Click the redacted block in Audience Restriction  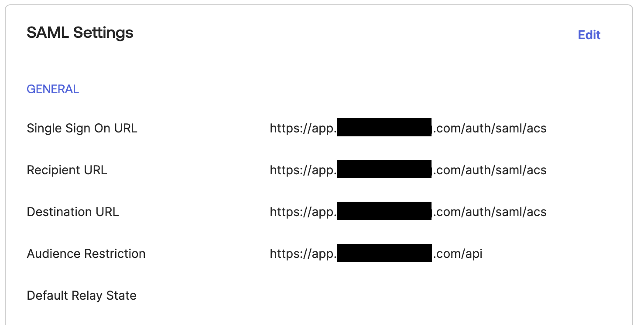[384, 253]
